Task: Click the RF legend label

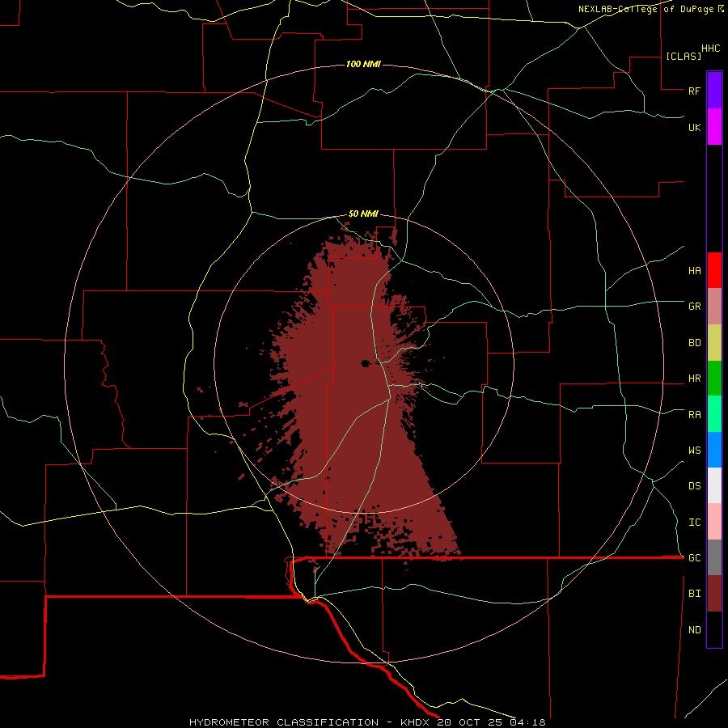Action: (x=694, y=91)
